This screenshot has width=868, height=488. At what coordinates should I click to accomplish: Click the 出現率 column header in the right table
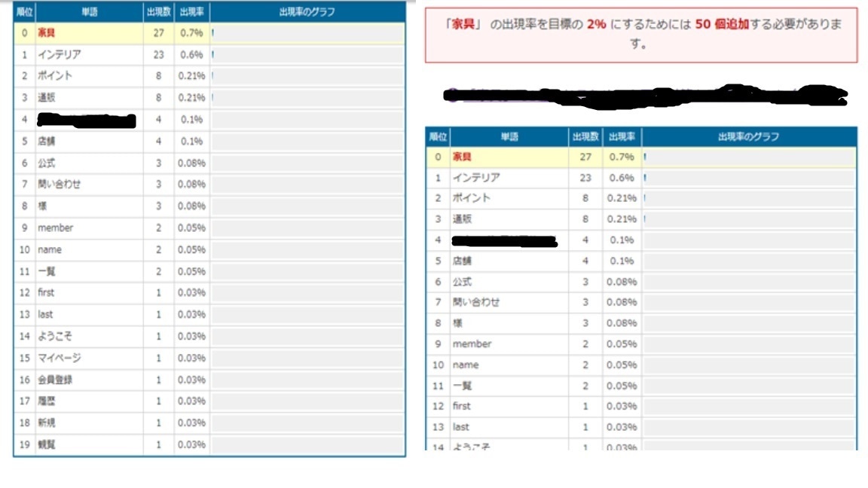(622, 136)
